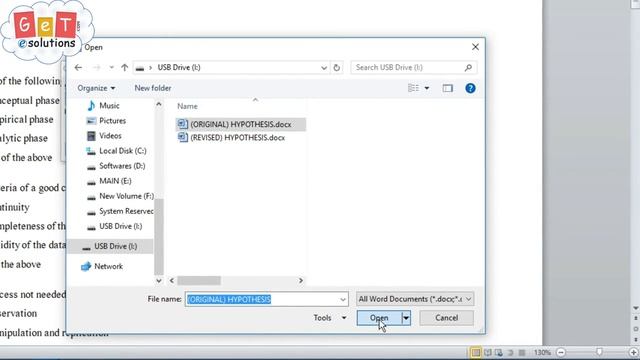The image size is (640, 360).
Task: Switch to Outline view in Word
Action: (x=510, y=352)
